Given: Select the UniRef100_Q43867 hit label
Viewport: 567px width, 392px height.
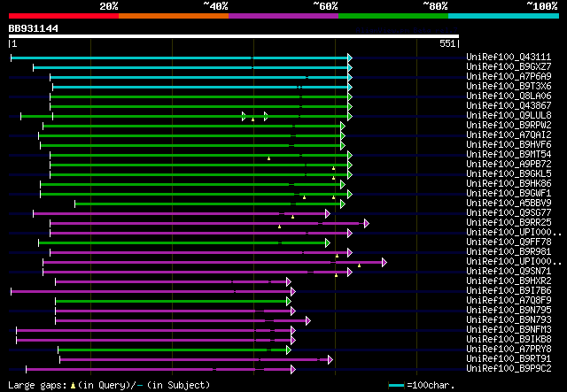Looking at the screenshot, I should point(509,106).
